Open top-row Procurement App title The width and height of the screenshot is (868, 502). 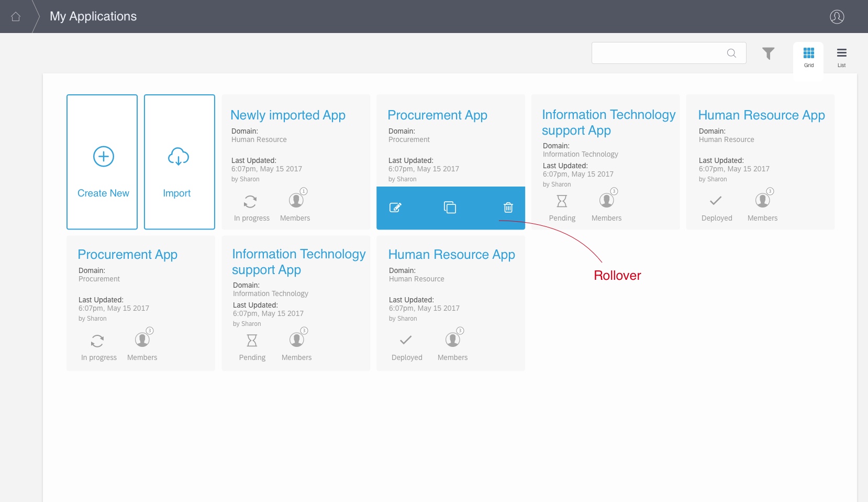[437, 115]
